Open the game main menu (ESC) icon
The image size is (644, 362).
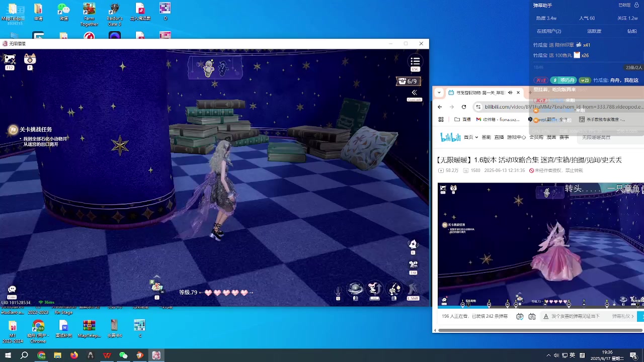[x=415, y=62]
